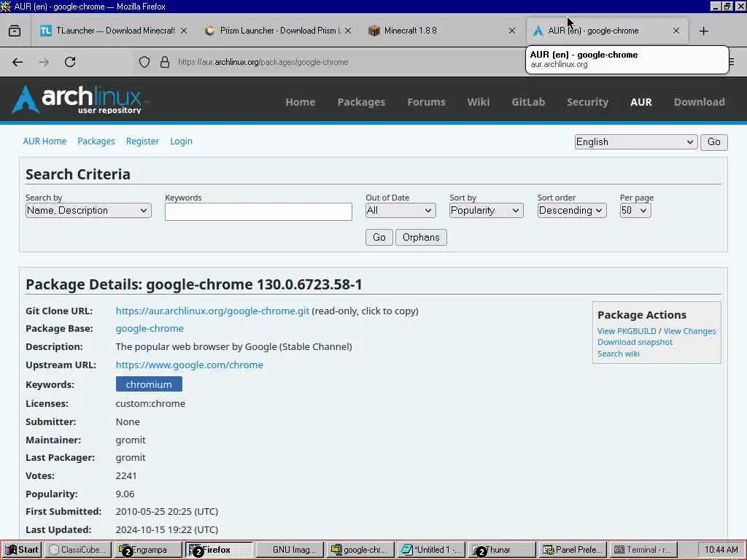This screenshot has width=747, height=560.
Task: Click Download snapshot link
Action: click(635, 342)
